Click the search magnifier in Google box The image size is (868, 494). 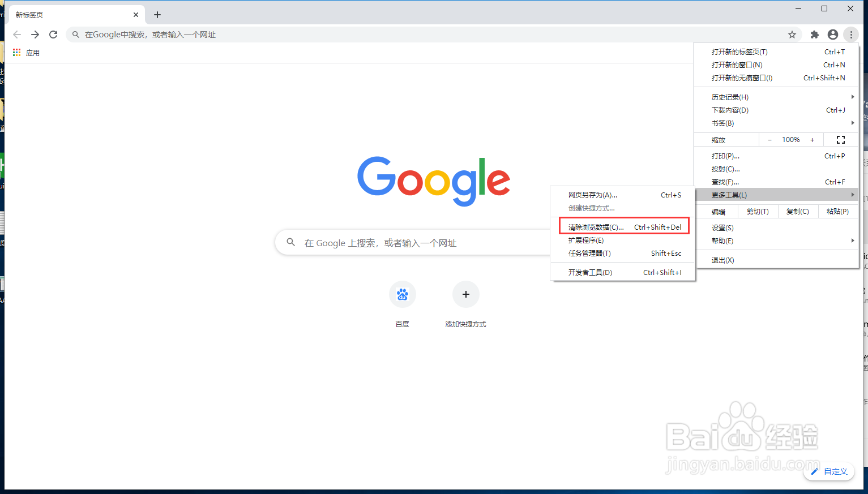[x=290, y=242]
